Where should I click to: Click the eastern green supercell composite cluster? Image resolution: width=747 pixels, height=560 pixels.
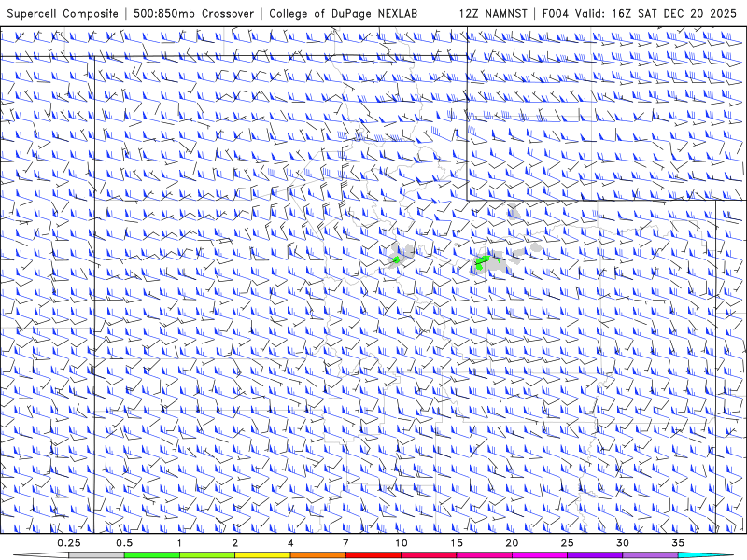click(x=482, y=262)
